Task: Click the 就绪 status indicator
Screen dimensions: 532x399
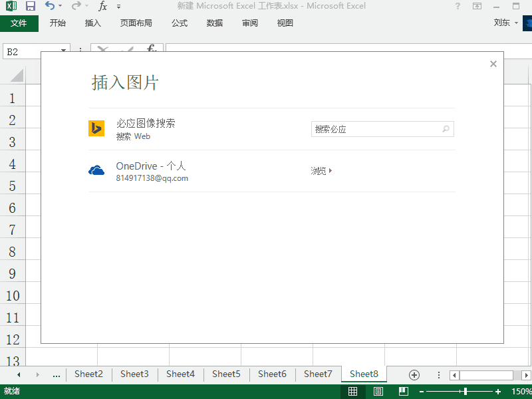Action: 12,391
